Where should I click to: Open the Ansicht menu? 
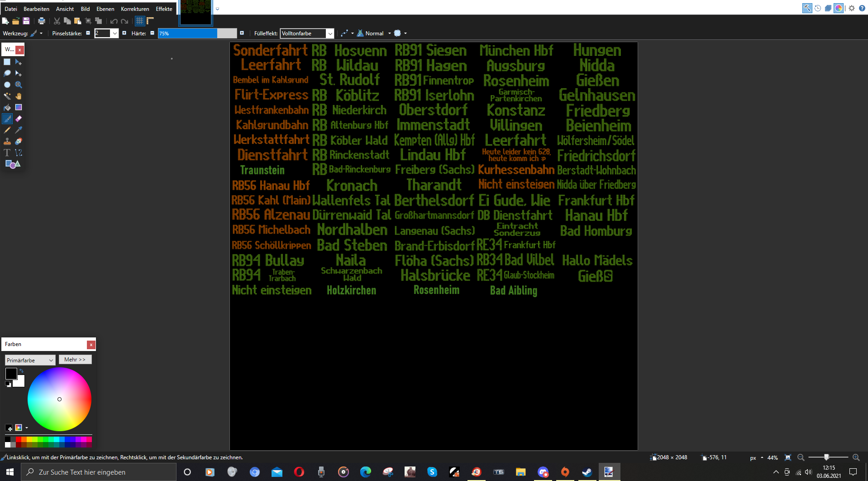65,9
